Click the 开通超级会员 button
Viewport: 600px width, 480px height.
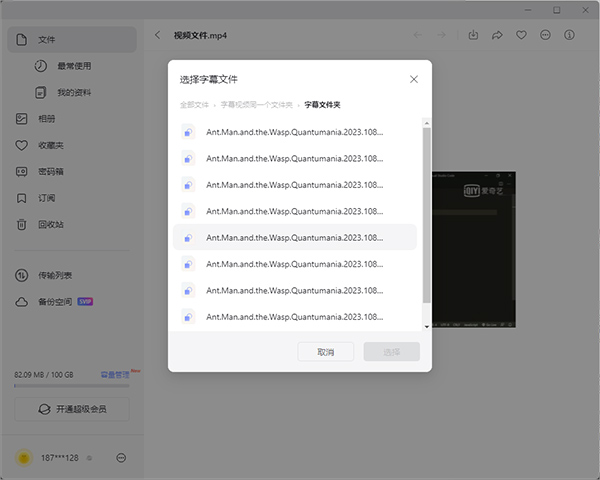coord(71,409)
